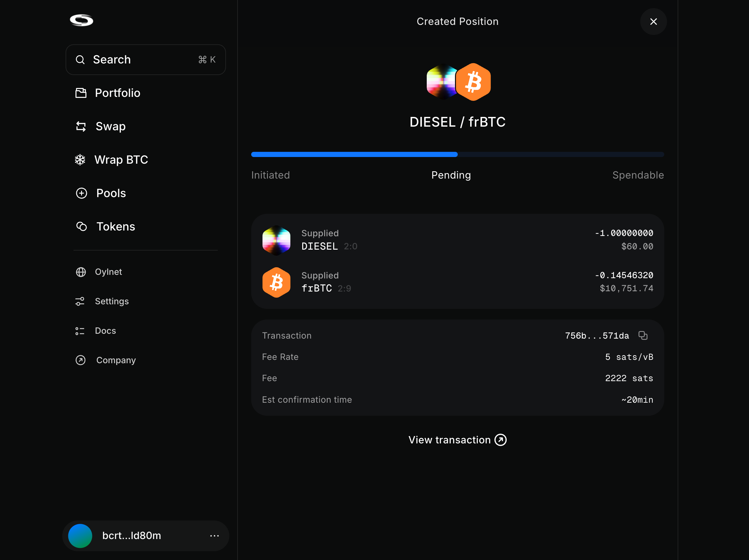
Task: Click transaction hash 756b...571da
Action: [597, 336]
